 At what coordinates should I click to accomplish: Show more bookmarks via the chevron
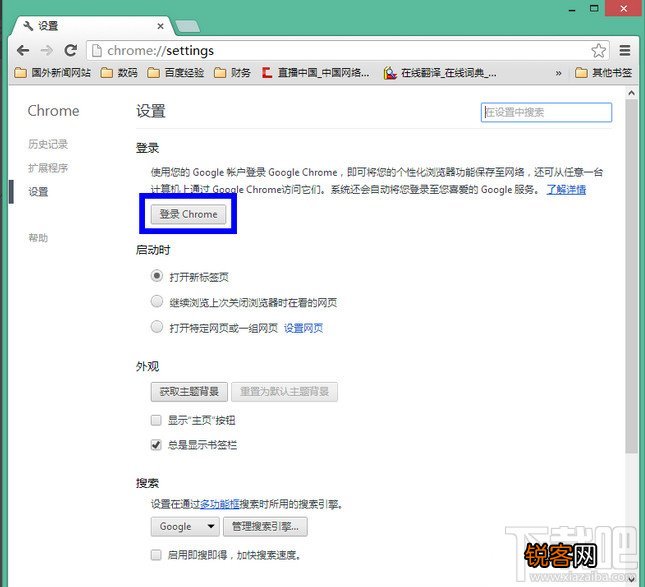coord(558,73)
